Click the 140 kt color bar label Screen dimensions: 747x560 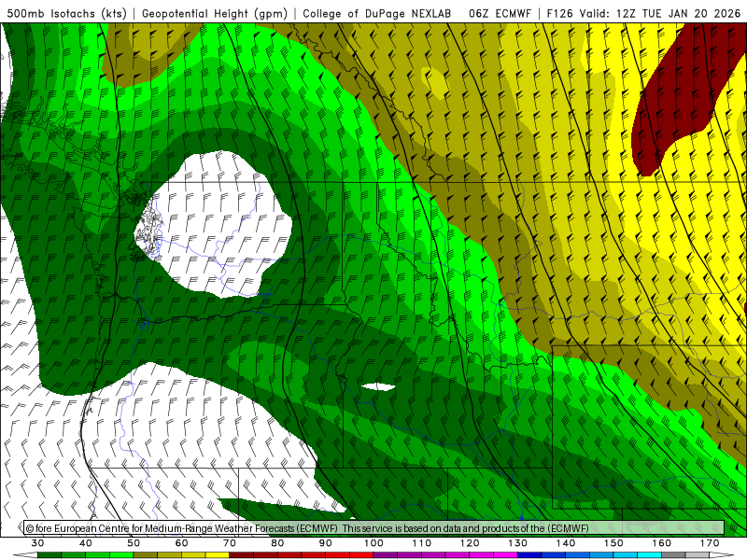[x=566, y=543]
